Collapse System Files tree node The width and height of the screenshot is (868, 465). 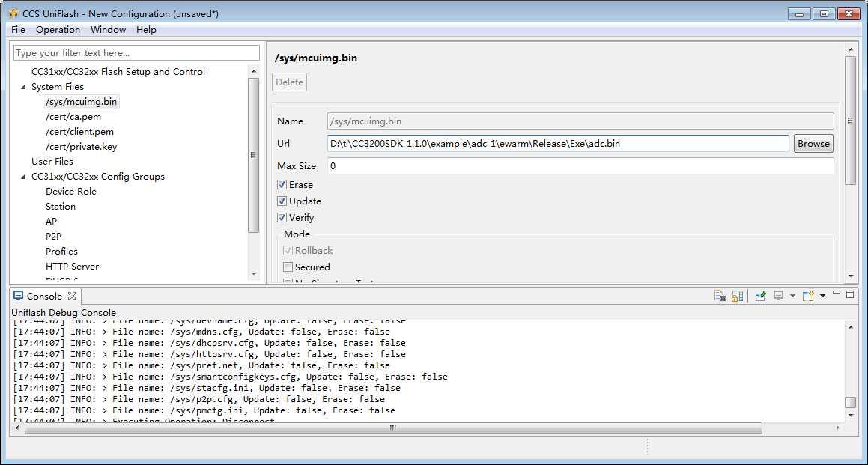pos(23,87)
